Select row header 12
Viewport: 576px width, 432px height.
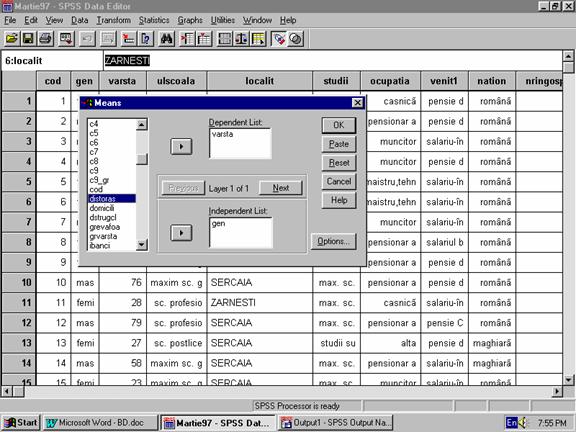19,323
